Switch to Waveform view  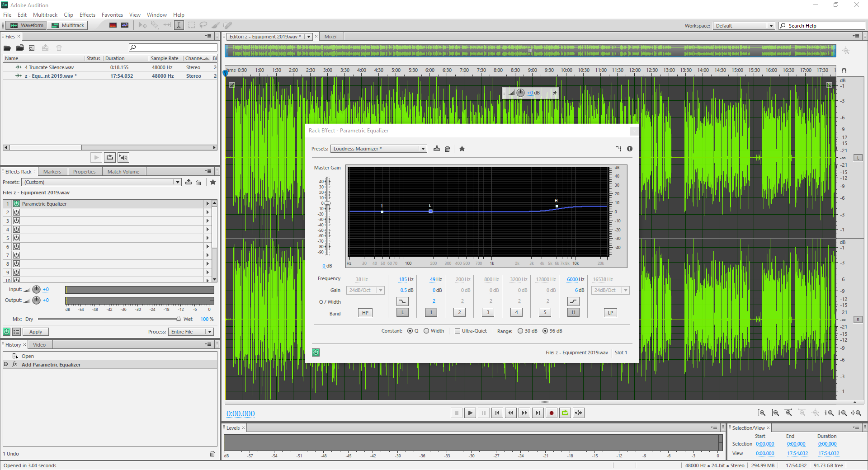click(x=27, y=25)
